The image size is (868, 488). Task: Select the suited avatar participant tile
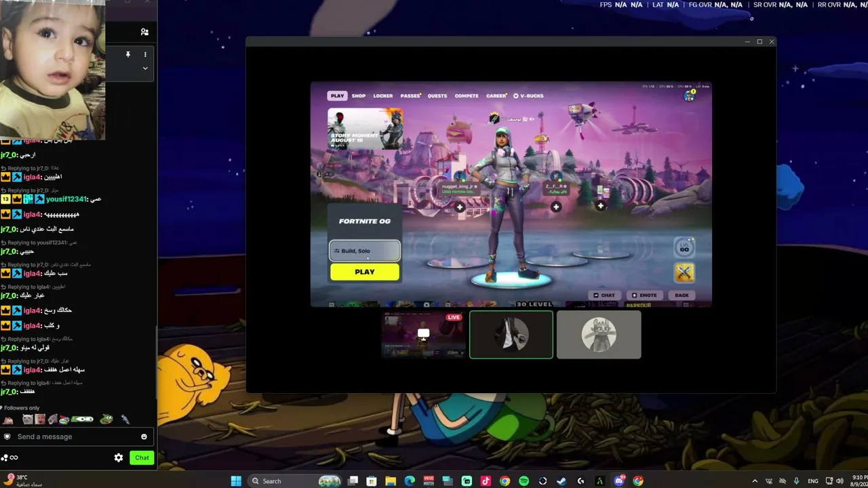click(511, 334)
